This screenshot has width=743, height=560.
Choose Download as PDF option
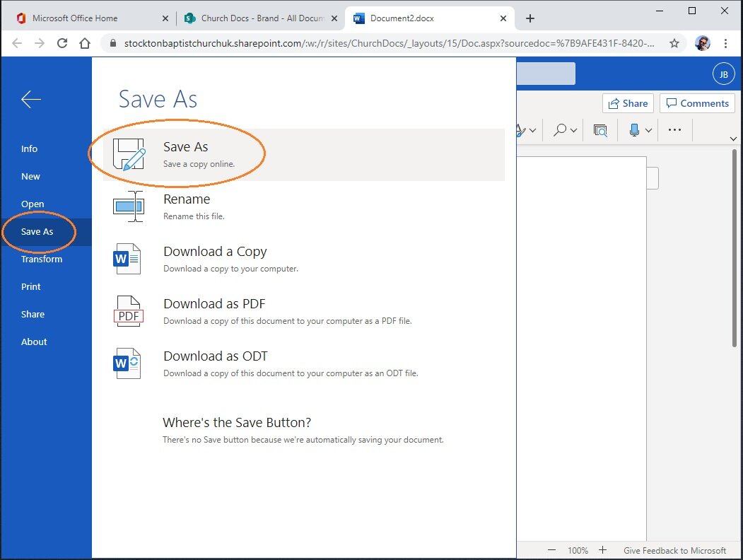click(304, 311)
